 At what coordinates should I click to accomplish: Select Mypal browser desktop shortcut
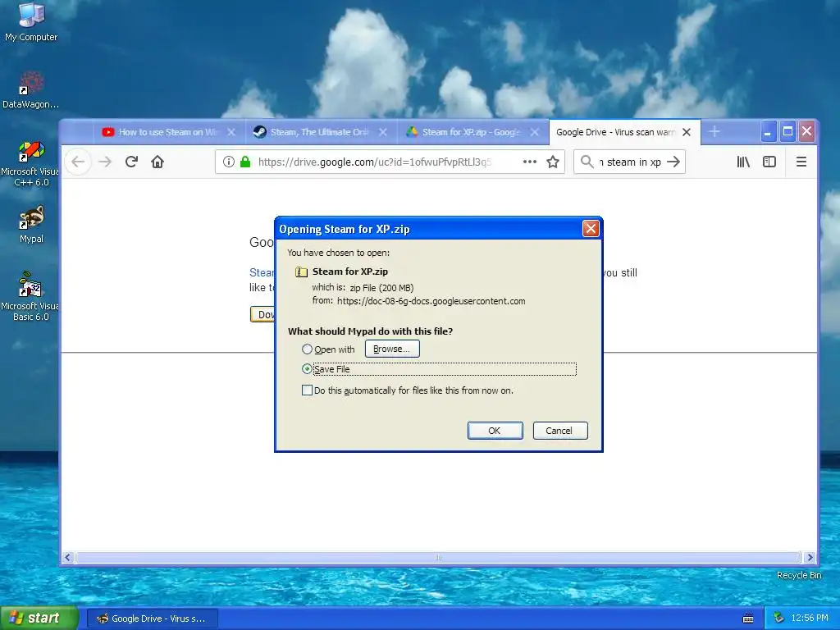(32, 224)
